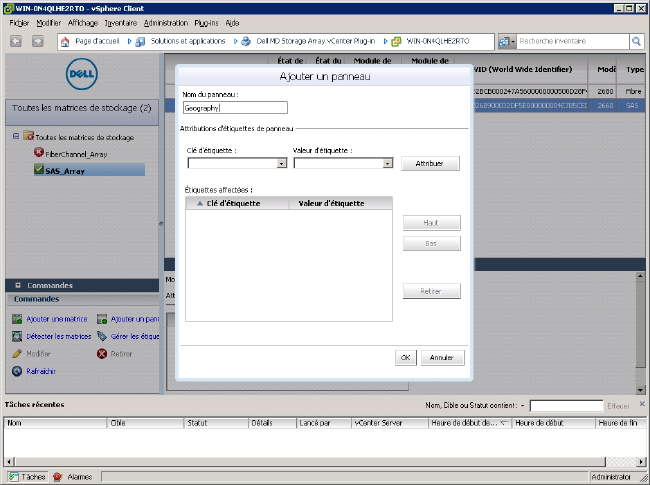This screenshot has width=650, height=485.
Task: Click the navigate back arrow button
Action: point(16,42)
